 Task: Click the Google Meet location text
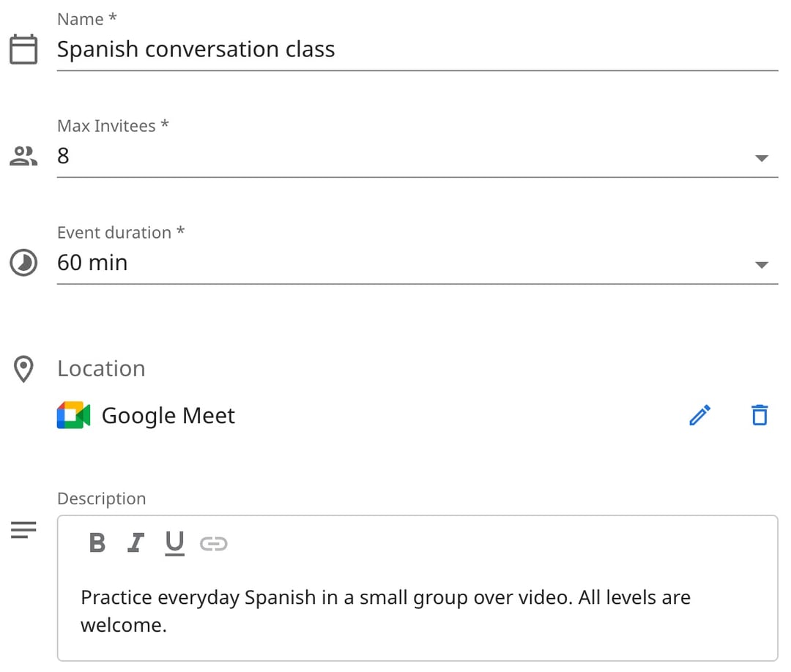point(168,416)
